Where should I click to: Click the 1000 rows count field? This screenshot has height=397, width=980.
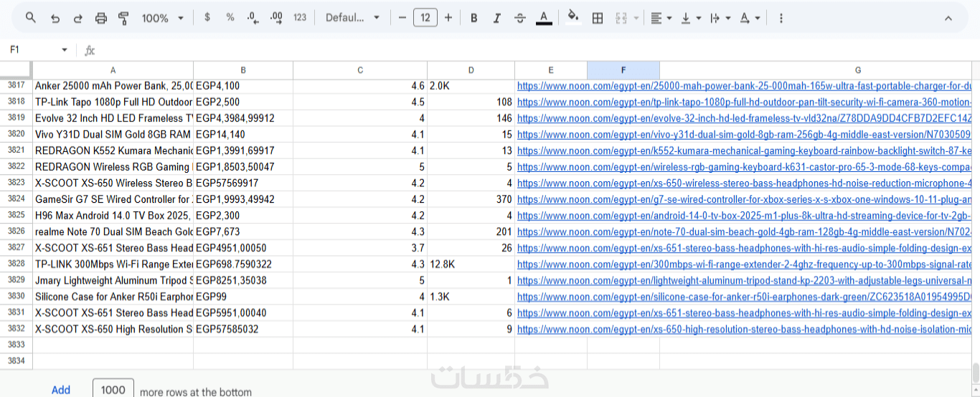click(113, 389)
